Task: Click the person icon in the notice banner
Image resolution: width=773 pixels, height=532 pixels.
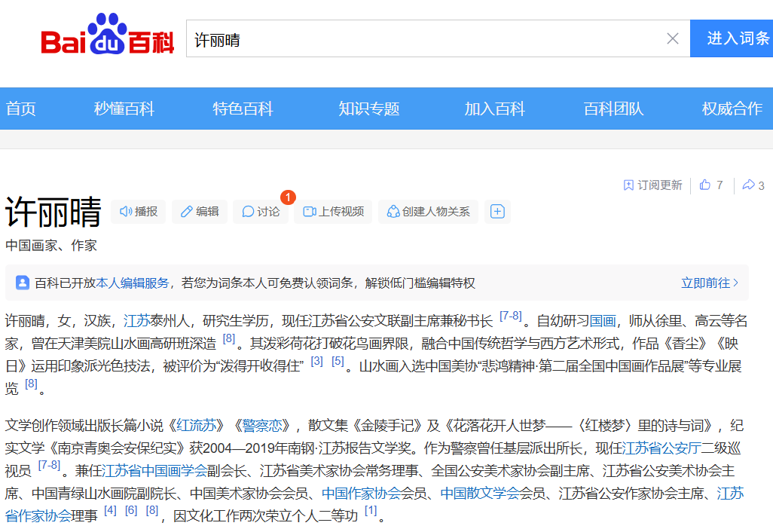Action: pos(22,283)
